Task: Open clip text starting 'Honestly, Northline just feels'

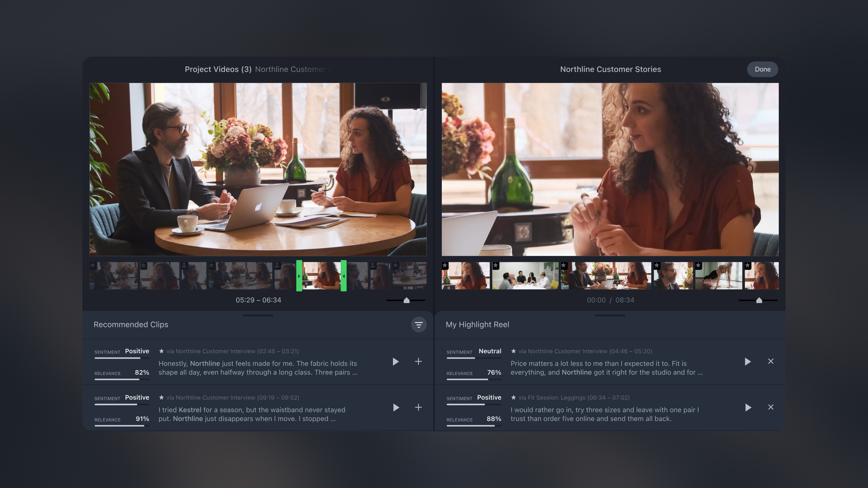Action: (x=258, y=368)
